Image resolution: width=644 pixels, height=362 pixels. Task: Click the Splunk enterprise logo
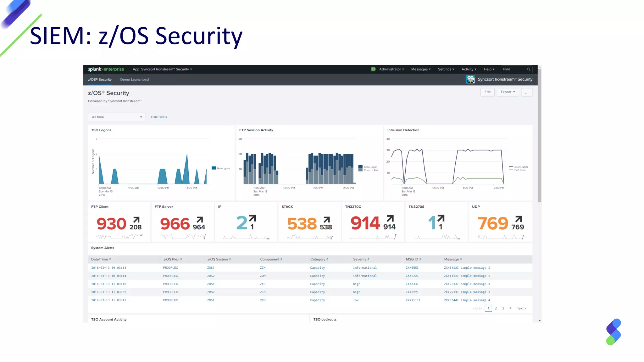pos(106,69)
